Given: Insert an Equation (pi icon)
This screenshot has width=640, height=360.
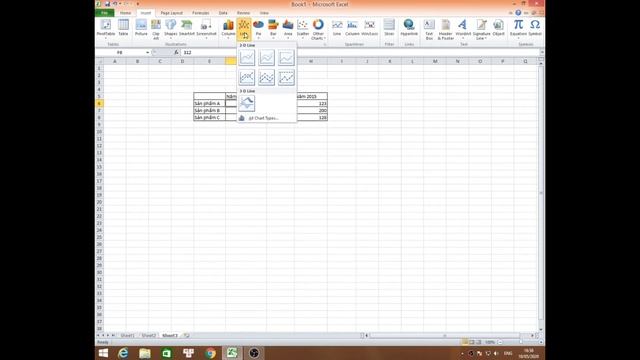Looking at the screenshot, I should pos(518,29).
